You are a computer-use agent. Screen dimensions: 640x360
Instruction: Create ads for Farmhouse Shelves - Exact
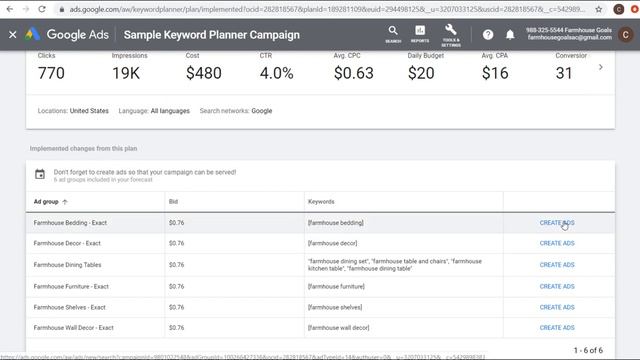click(557, 307)
